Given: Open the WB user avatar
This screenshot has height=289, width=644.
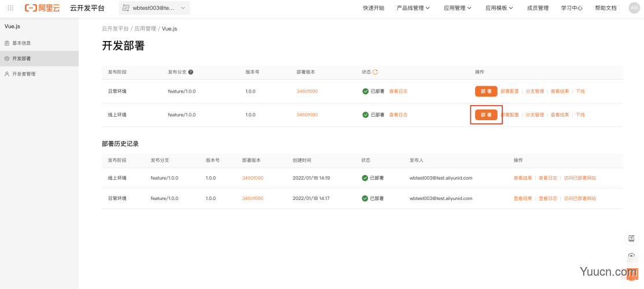Looking at the screenshot, I should click(x=634, y=8).
